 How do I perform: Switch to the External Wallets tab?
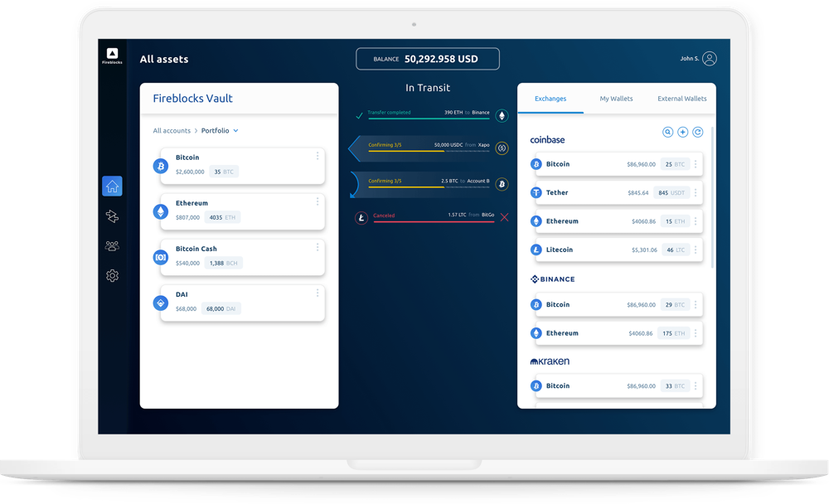pos(681,99)
